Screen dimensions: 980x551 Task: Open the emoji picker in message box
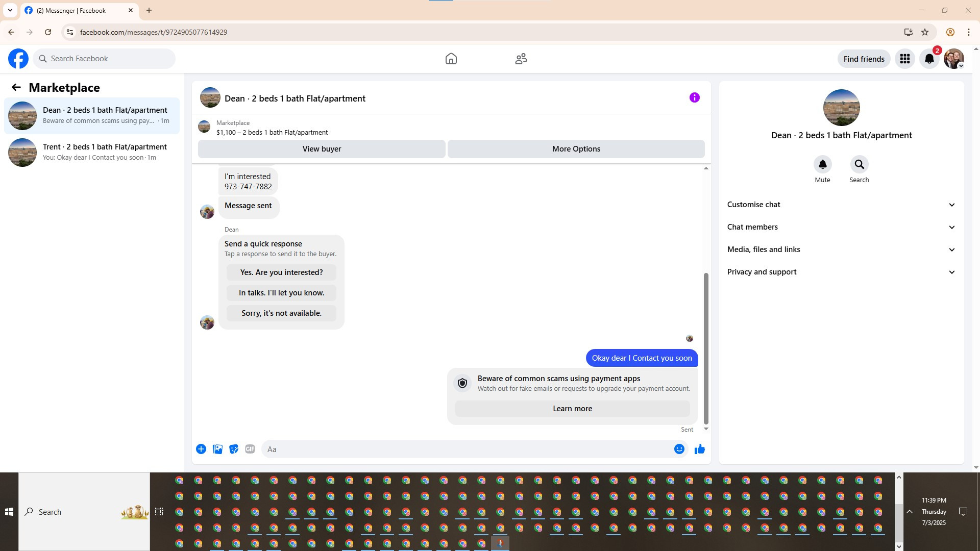pos(679,449)
